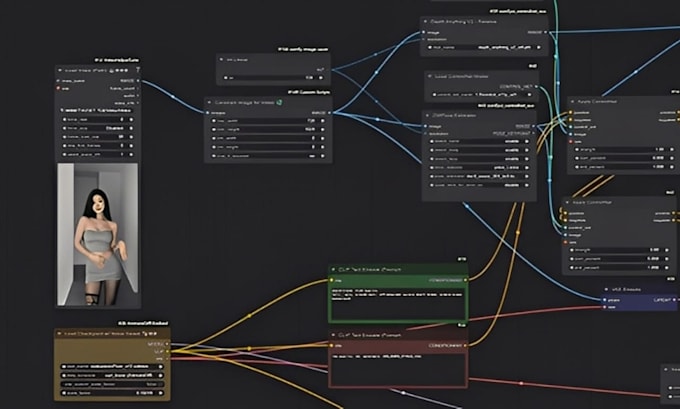
Task: Collapse the DWPose Estimator node
Action: [428, 114]
